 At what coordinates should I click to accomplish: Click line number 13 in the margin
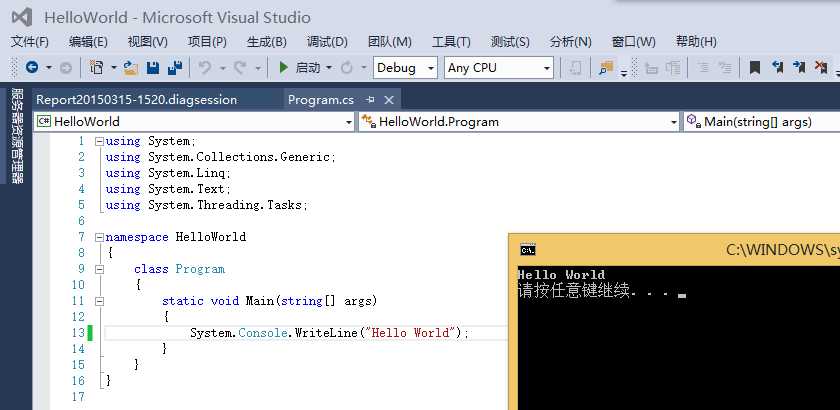(78, 333)
